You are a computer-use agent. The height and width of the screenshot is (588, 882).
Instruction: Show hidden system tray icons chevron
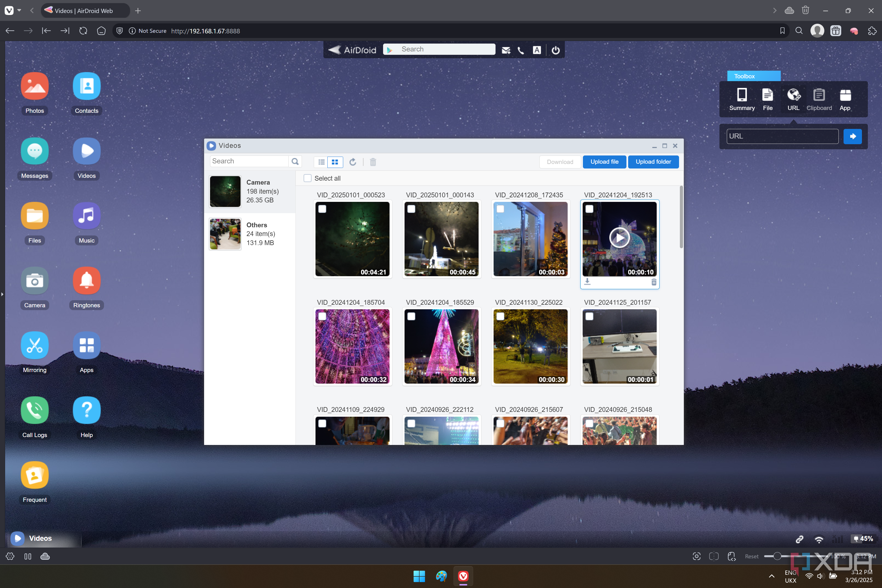771,576
